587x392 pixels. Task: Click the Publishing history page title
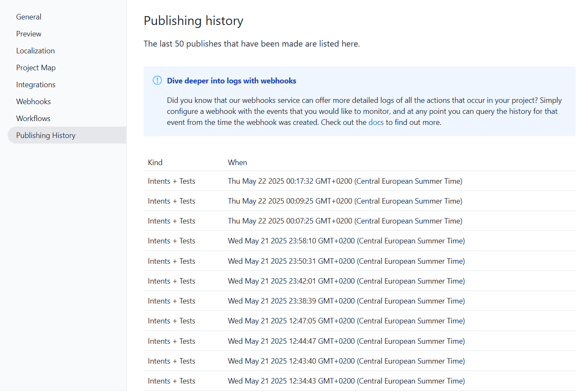pos(194,21)
